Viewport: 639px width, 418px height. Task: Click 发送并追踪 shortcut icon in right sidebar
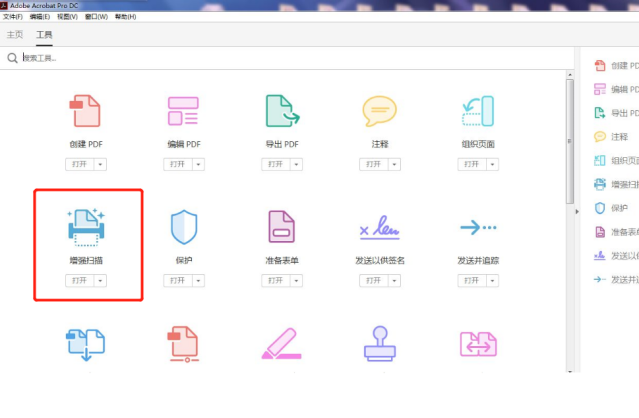[x=600, y=279]
